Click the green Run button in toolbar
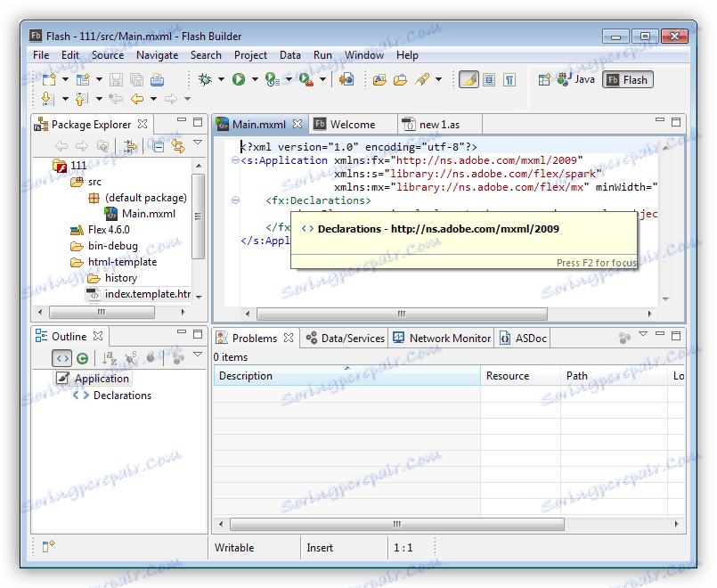 (239, 79)
